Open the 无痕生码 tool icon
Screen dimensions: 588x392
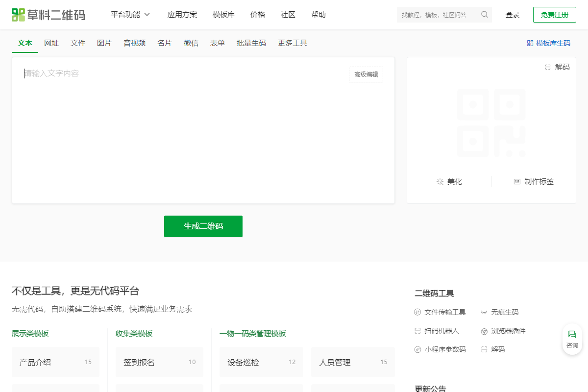(484, 312)
